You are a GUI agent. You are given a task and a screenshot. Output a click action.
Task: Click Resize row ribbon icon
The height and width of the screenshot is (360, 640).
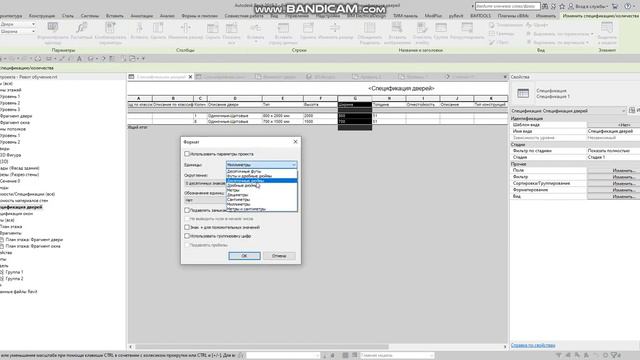(x=335, y=28)
